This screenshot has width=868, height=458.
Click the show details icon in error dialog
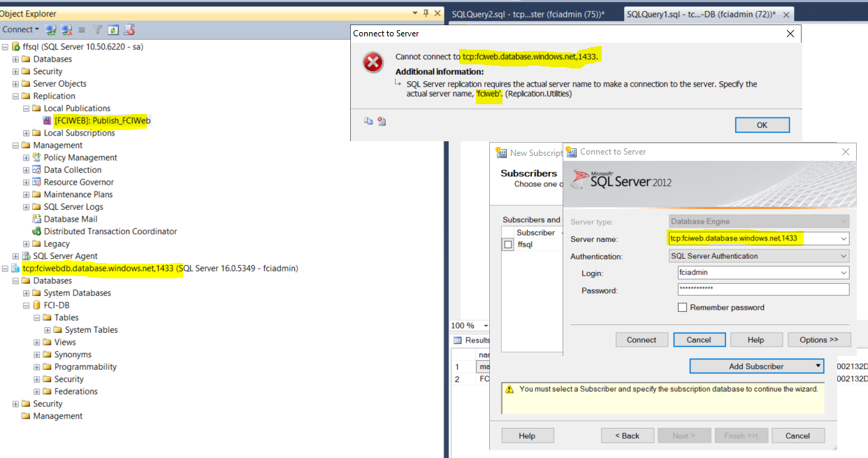[x=382, y=121]
